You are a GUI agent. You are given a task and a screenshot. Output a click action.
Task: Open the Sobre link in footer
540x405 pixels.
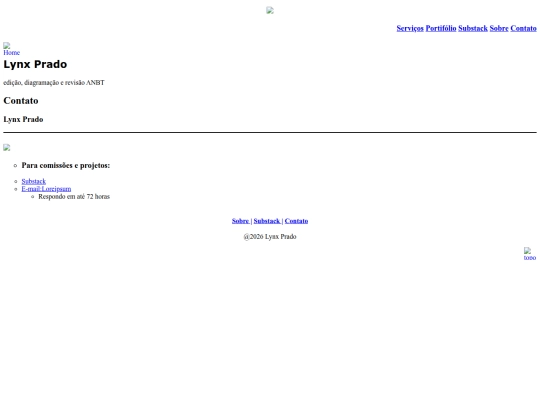pyautogui.click(x=240, y=221)
